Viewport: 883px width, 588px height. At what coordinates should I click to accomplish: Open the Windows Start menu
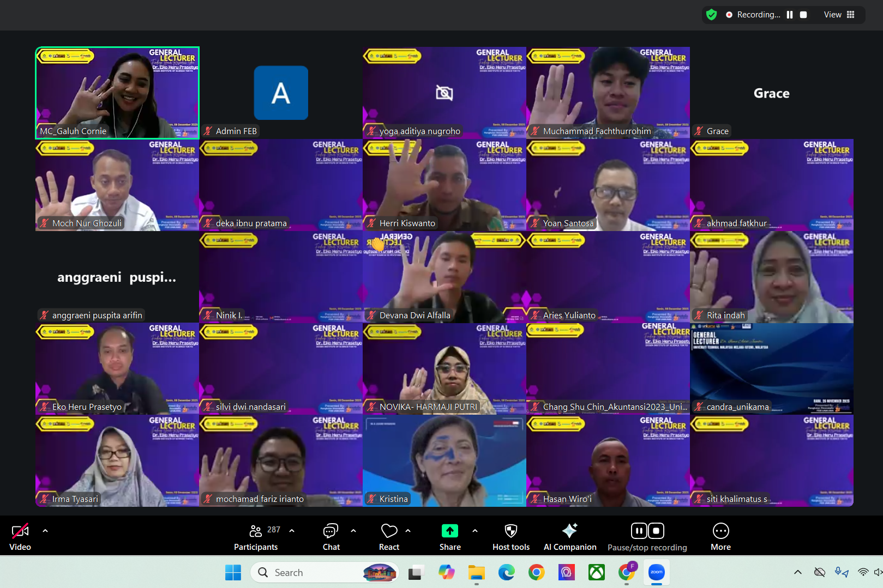[233, 572]
